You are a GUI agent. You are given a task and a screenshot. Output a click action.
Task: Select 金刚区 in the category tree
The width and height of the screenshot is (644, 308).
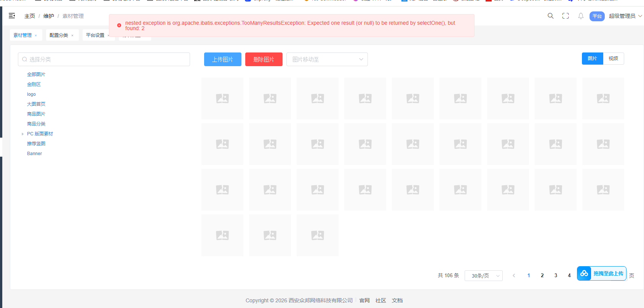34,84
